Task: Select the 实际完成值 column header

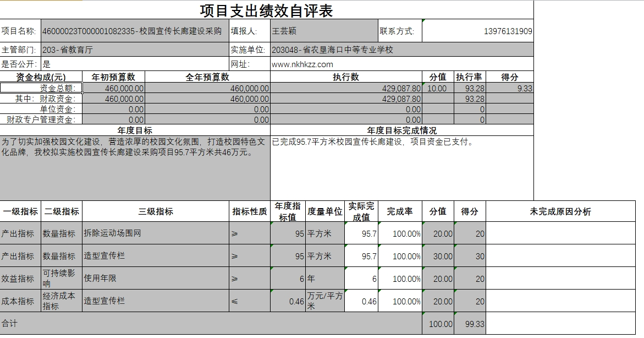Action: pos(361,211)
